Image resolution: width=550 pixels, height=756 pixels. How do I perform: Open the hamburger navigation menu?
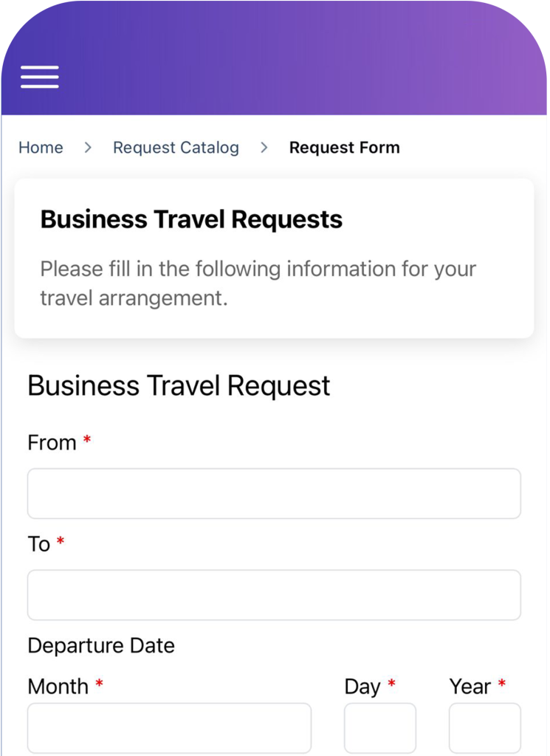pyautogui.click(x=40, y=77)
